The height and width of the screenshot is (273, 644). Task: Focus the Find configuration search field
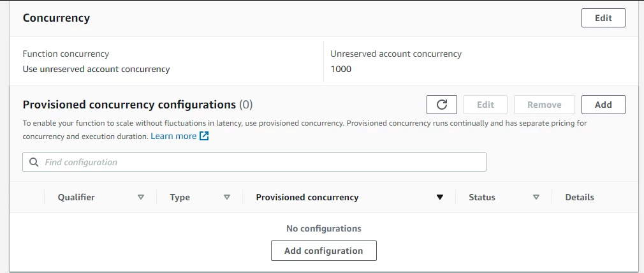click(255, 162)
